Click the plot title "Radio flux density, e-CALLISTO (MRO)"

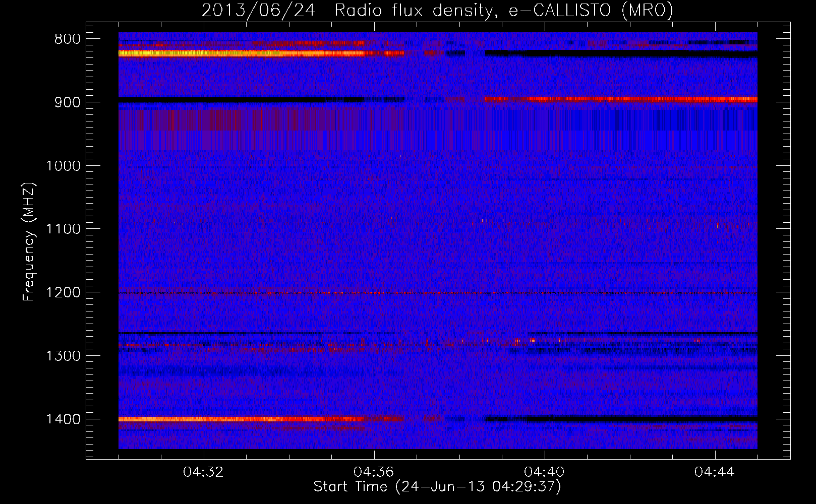click(503, 10)
